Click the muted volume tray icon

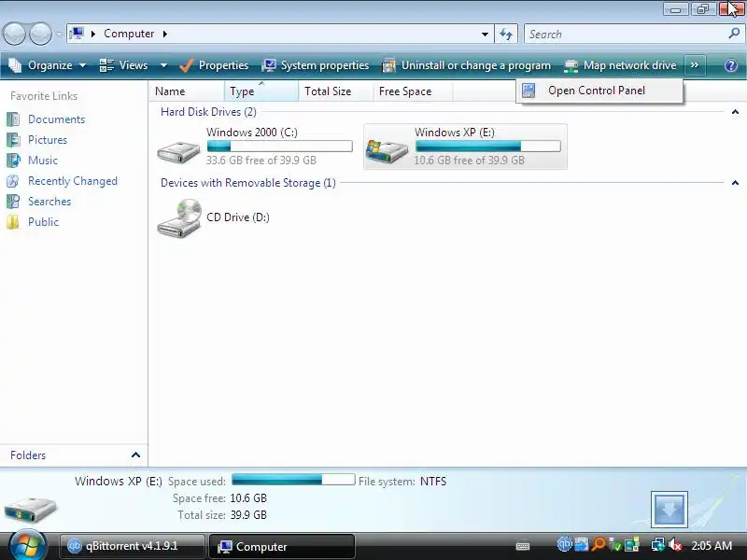pos(675,544)
